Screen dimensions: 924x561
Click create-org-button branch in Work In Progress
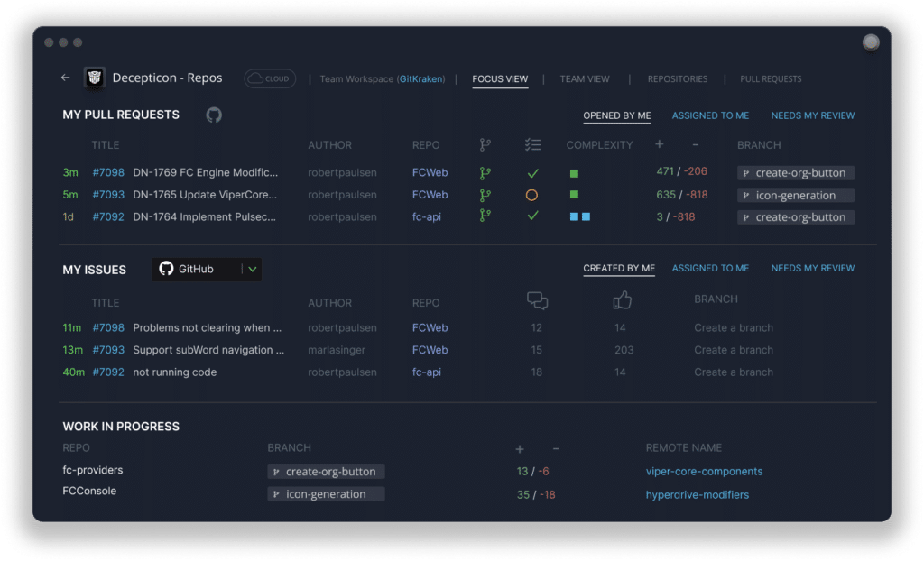[x=326, y=472]
